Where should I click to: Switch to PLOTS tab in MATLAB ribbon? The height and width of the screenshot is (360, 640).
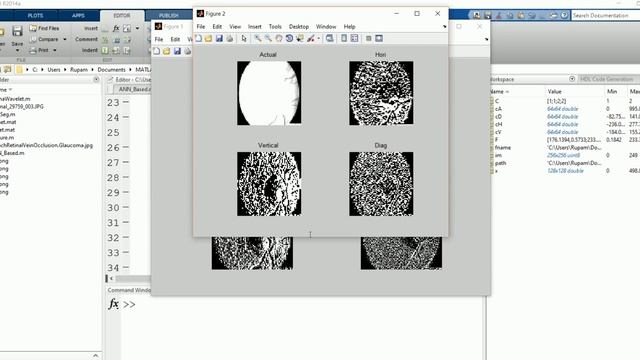(35, 16)
